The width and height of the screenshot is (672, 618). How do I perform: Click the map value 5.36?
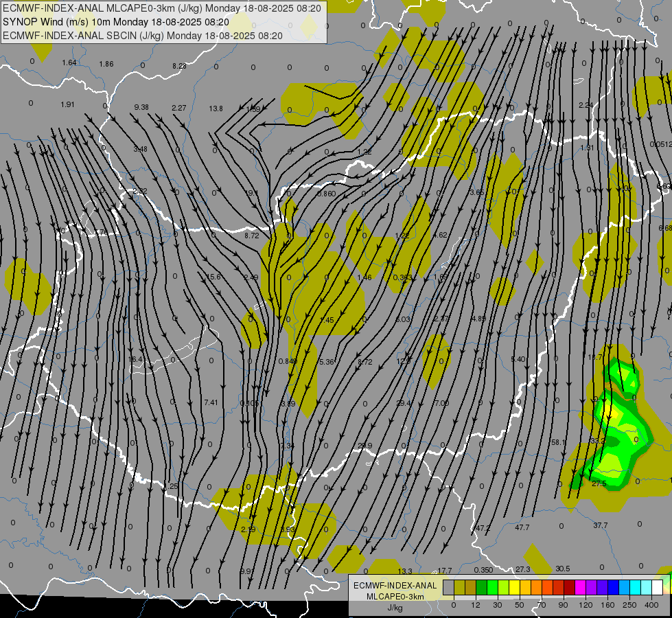pyautogui.click(x=327, y=362)
